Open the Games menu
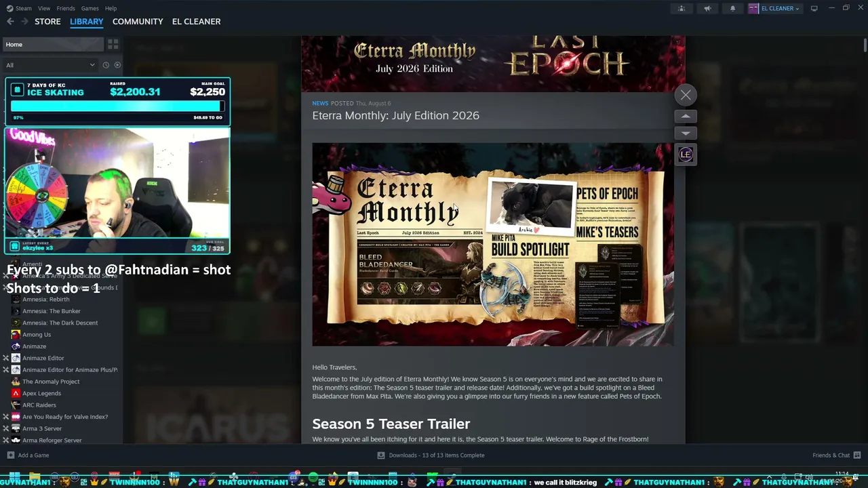Screen dimensions: 868x488 (x=90, y=8)
